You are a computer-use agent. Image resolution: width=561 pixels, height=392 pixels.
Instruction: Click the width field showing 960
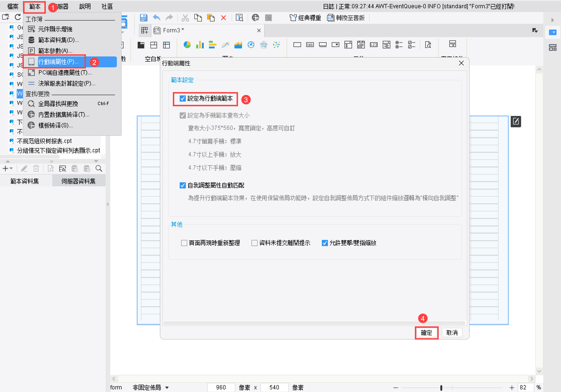[x=221, y=387]
